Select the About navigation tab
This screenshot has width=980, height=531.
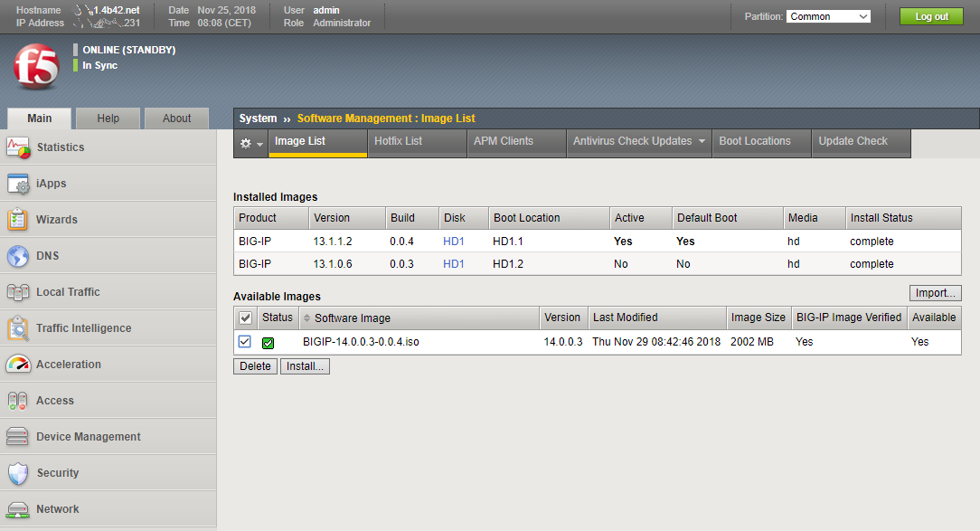pyautogui.click(x=177, y=119)
